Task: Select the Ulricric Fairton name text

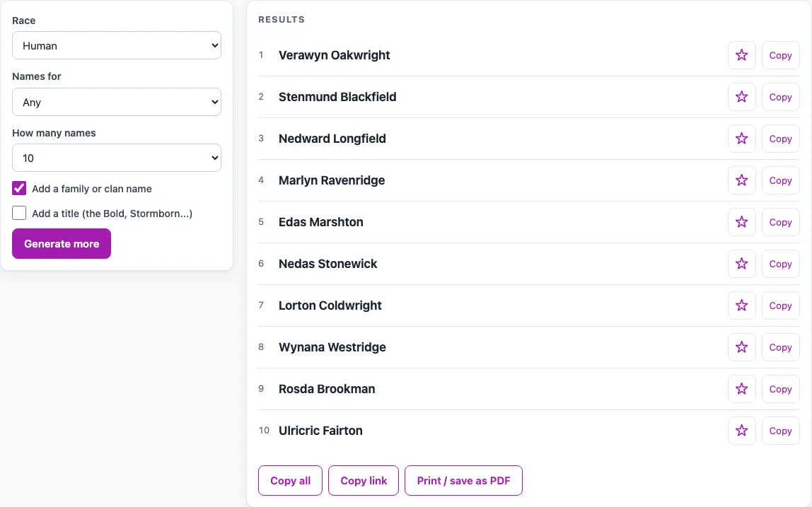Action: (320, 431)
